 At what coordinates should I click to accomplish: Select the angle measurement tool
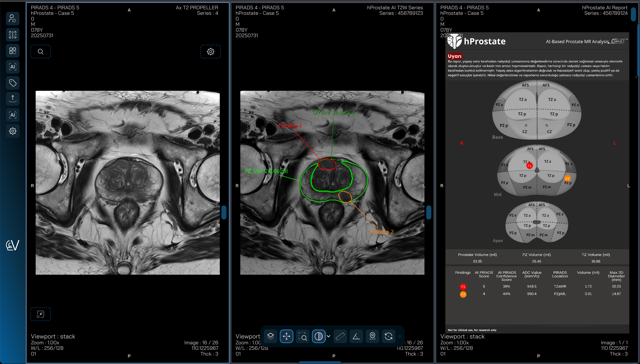tap(356, 336)
